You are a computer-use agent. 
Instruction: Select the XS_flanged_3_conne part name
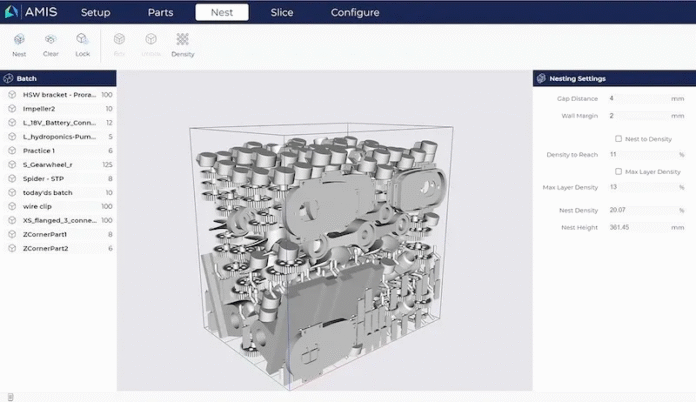coord(59,220)
